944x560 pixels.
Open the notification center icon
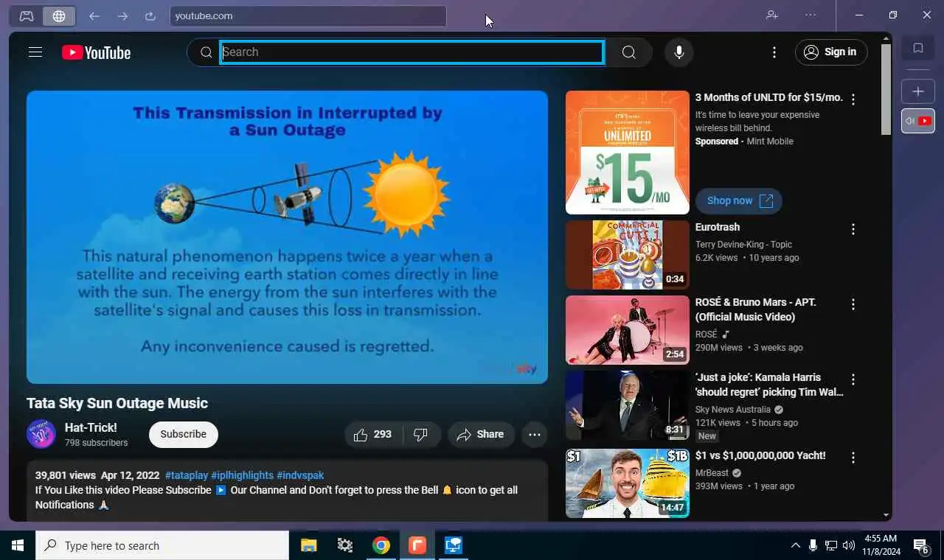pos(921,545)
